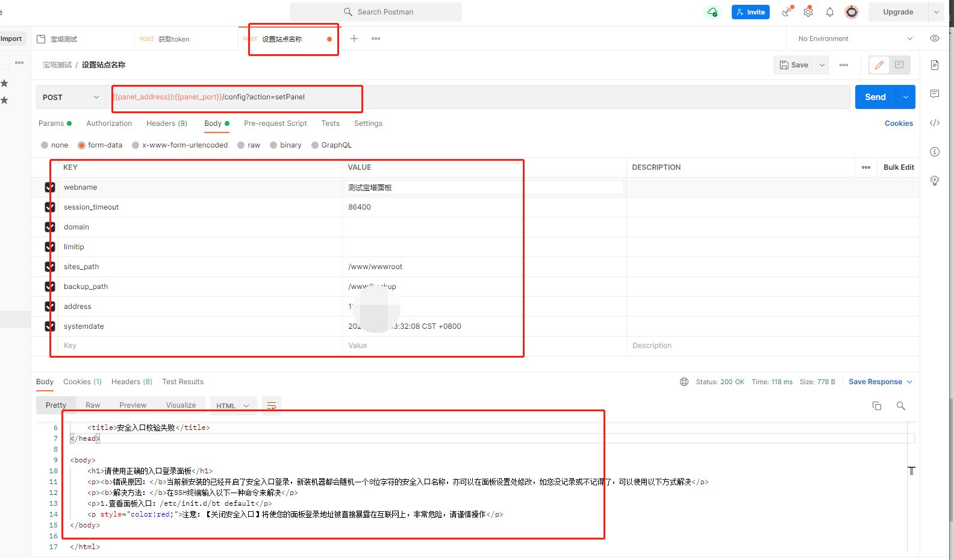Screen dimensions: 954x560
Task: Open the documentation panel icon
Action: [x=935, y=65]
